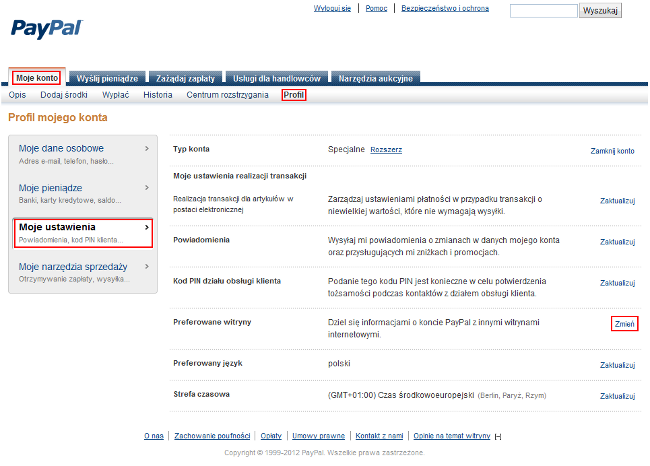Open the Zażądaj zapłaty tab
The image size is (650, 466).
tap(188, 78)
